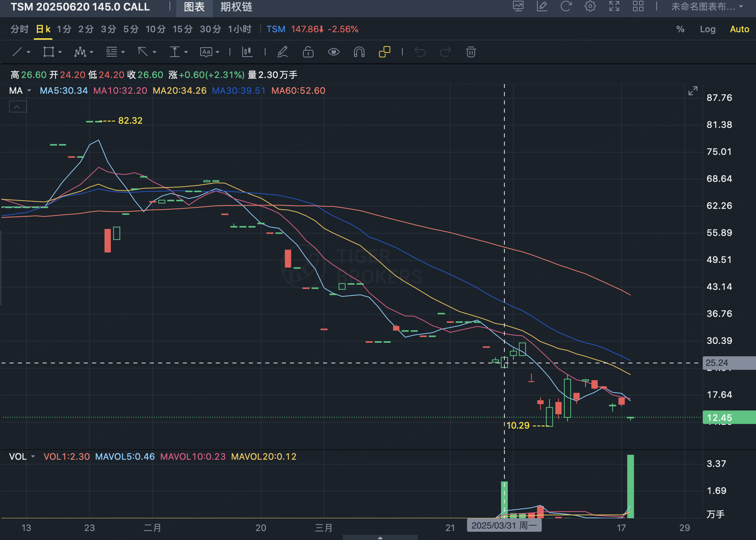
Task: Toggle drawings visibility eye icon
Action: pos(334,52)
